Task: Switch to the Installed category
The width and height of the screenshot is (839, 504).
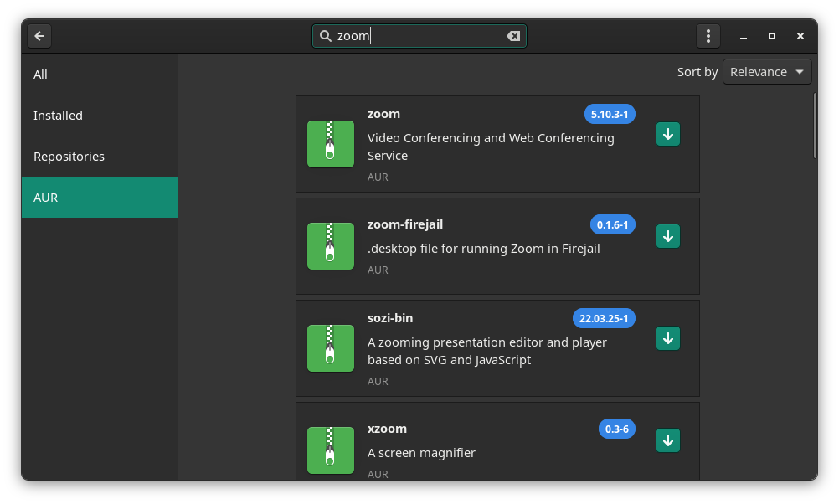Action: click(x=58, y=115)
